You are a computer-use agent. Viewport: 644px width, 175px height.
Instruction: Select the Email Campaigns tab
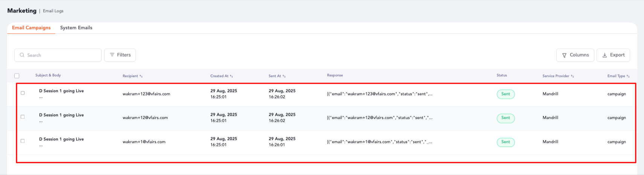(31, 28)
